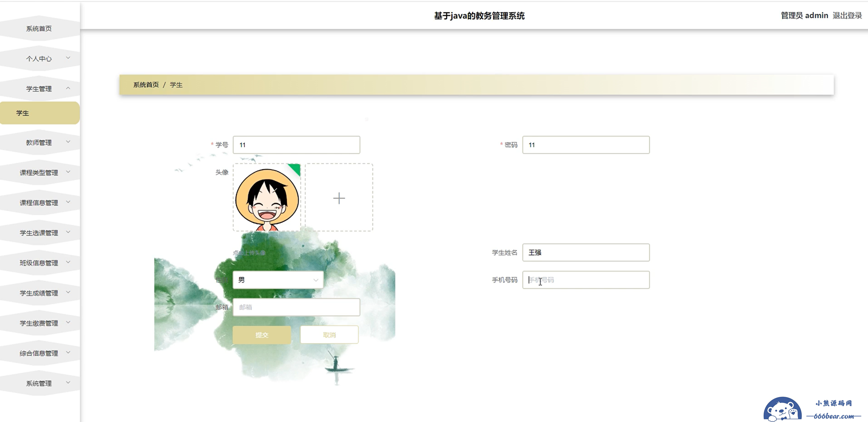This screenshot has width=868, height=422.
Task: Click 退出登录 to log out
Action: tap(847, 15)
